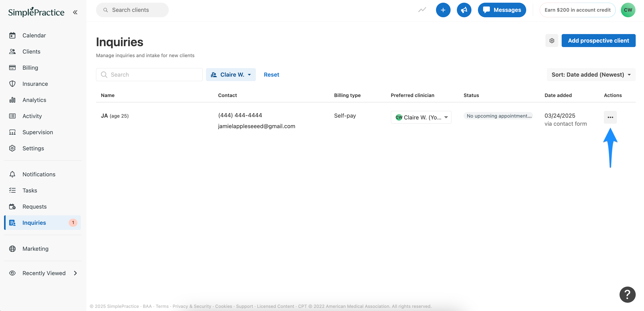Open the SimplePractice logo home link
Screen dimensions: 644x311
click(36, 12)
